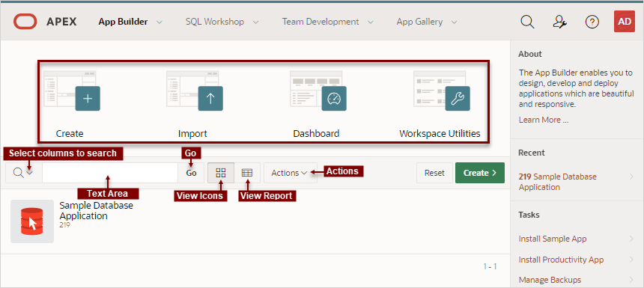Click the 1 - 1 pagination text
Image resolution: width=644 pixels, height=288 pixels.
(x=490, y=266)
